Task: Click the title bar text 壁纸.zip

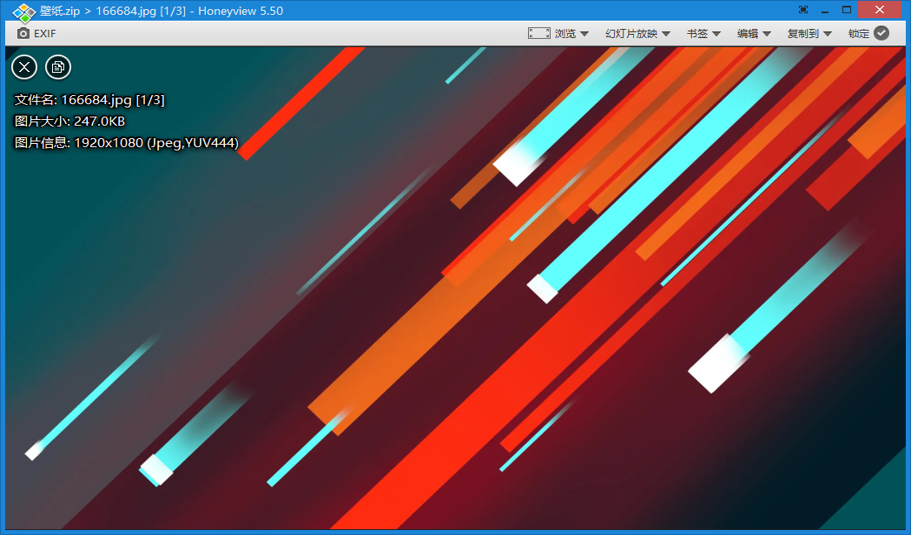Action: tap(60, 11)
